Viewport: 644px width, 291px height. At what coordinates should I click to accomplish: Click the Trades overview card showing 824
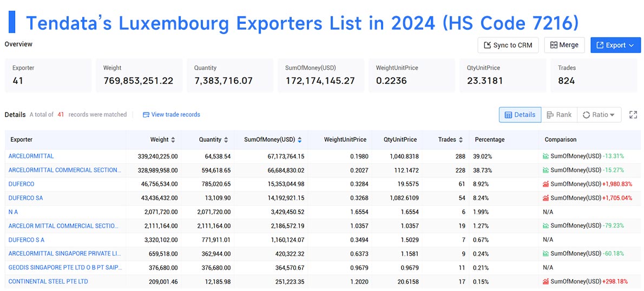(594, 75)
